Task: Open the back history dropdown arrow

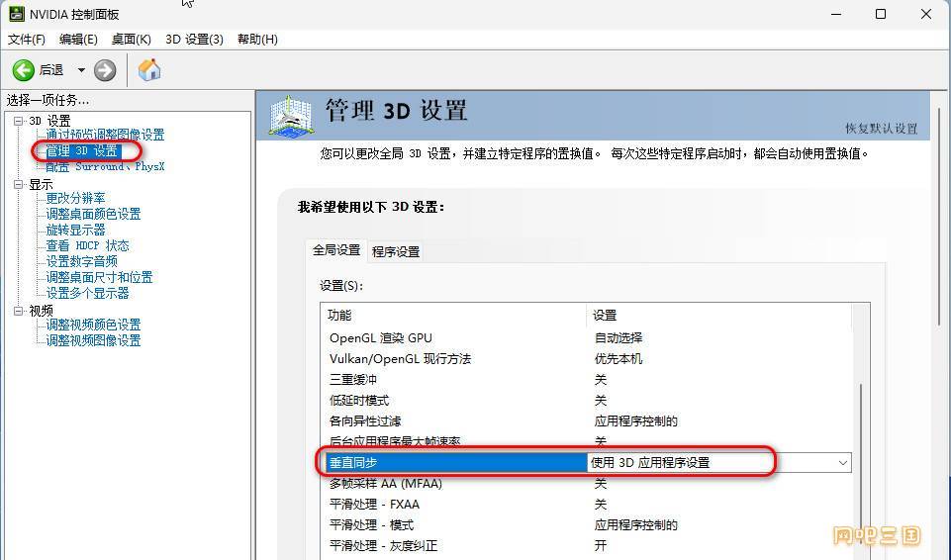Action: 81,70
